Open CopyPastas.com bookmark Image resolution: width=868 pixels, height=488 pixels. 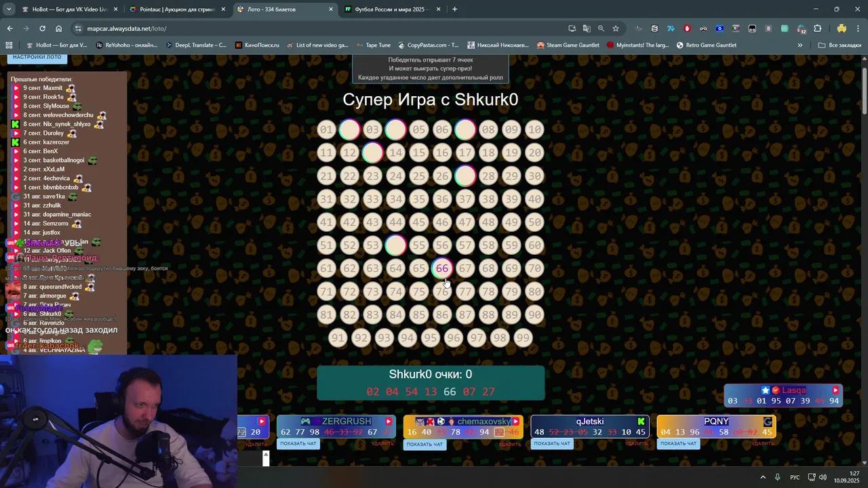click(427, 45)
